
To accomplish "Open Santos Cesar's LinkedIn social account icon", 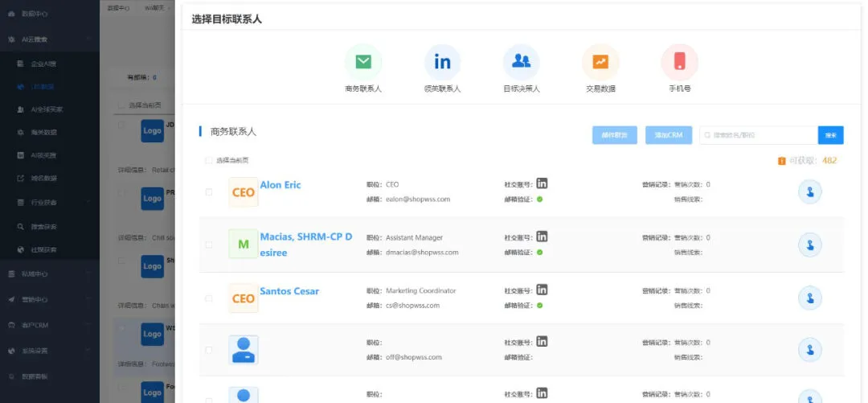I will [x=542, y=290].
